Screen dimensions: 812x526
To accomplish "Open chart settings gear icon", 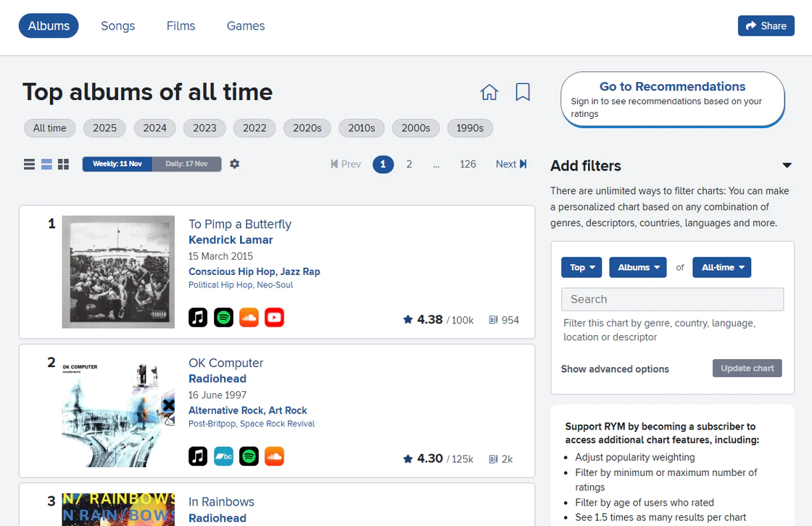I will pos(234,164).
